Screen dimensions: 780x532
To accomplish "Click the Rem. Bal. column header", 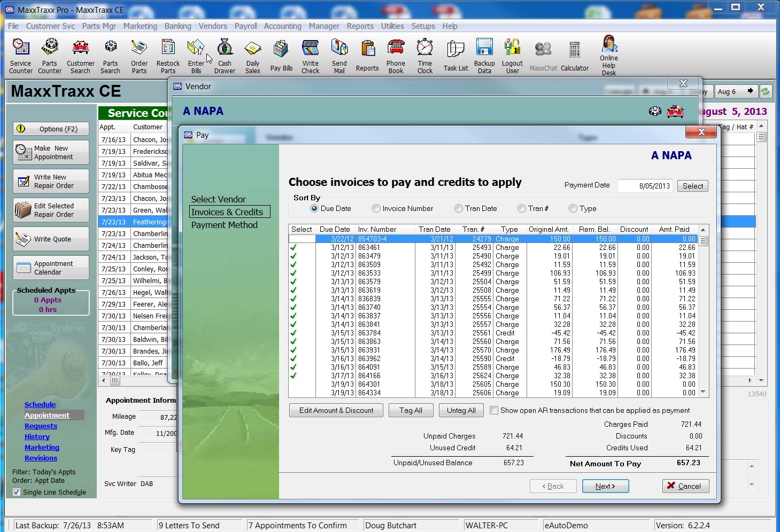I will pos(594,229).
